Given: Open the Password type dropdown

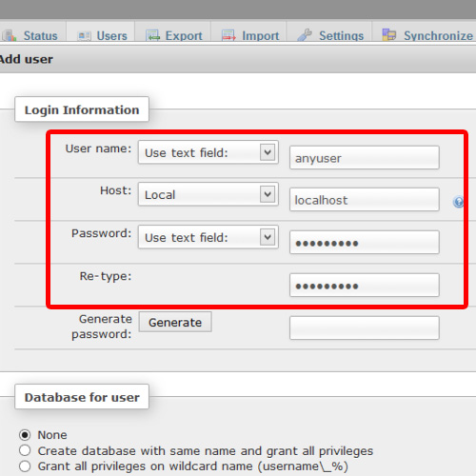Looking at the screenshot, I should click(208, 237).
